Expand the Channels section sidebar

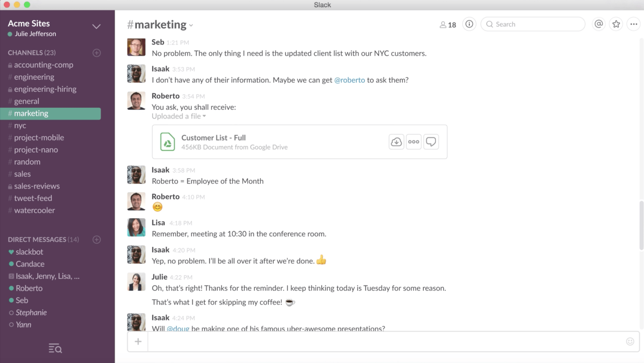point(25,52)
